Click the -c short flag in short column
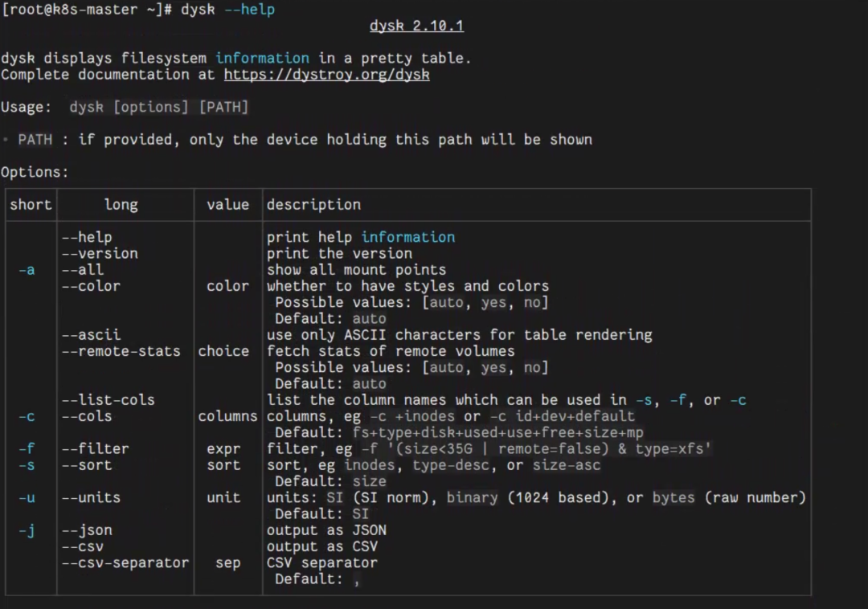Viewport: 868px width, 609px height. tap(27, 416)
